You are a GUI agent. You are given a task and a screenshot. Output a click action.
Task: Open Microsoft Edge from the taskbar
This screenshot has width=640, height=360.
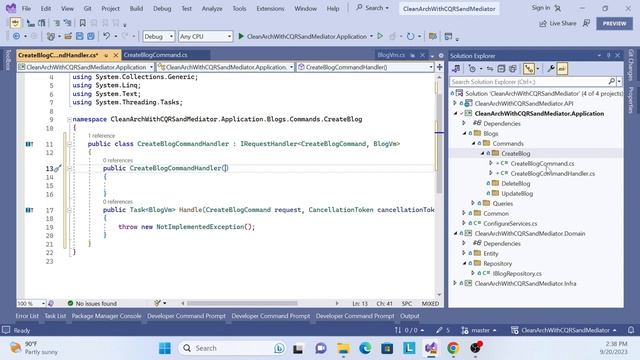coord(365,348)
